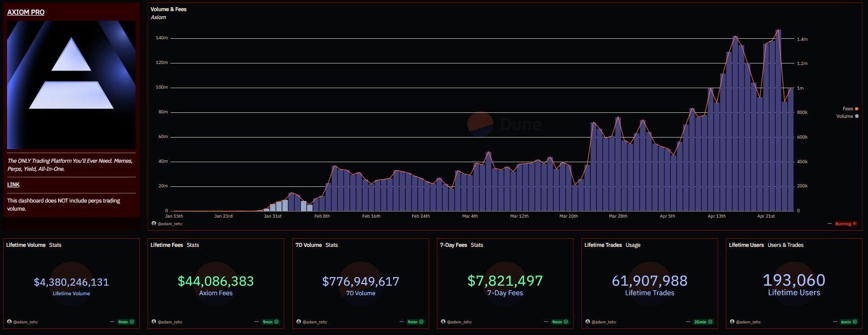868x335 pixels.
Task: Open author avatar on Lifetime Volume card
Action: [x=10, y=322]
